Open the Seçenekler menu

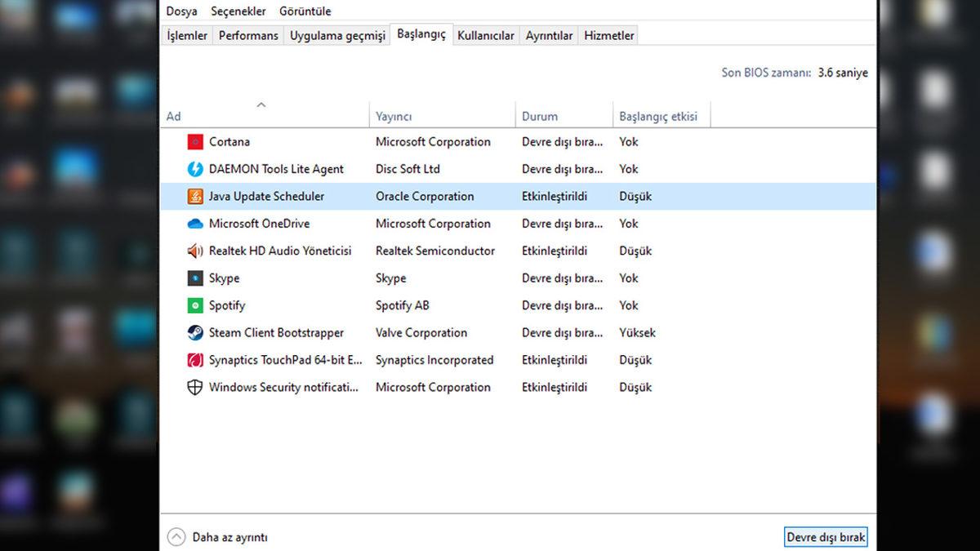tap(238, 11)
